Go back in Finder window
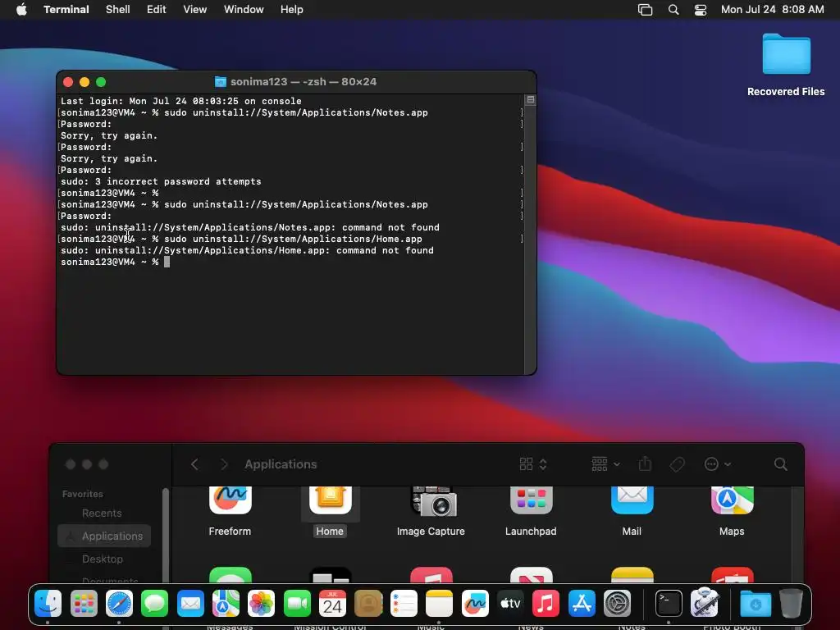 (195, 464)
